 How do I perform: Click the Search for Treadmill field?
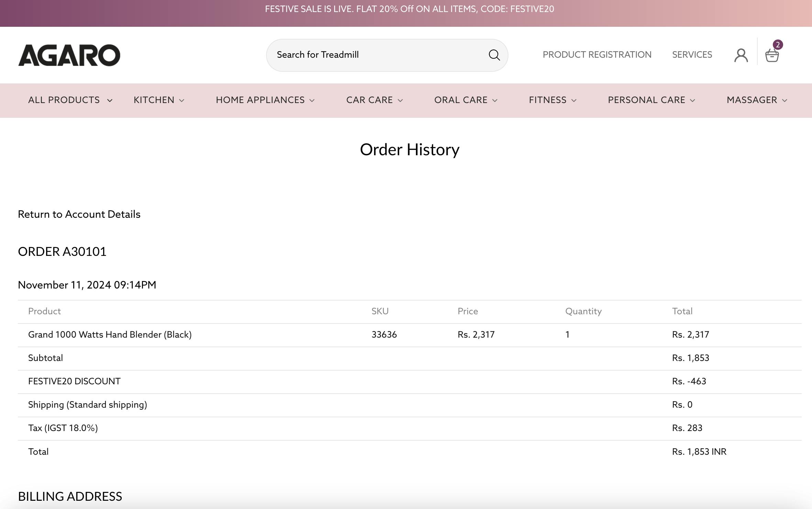[378, 55]
